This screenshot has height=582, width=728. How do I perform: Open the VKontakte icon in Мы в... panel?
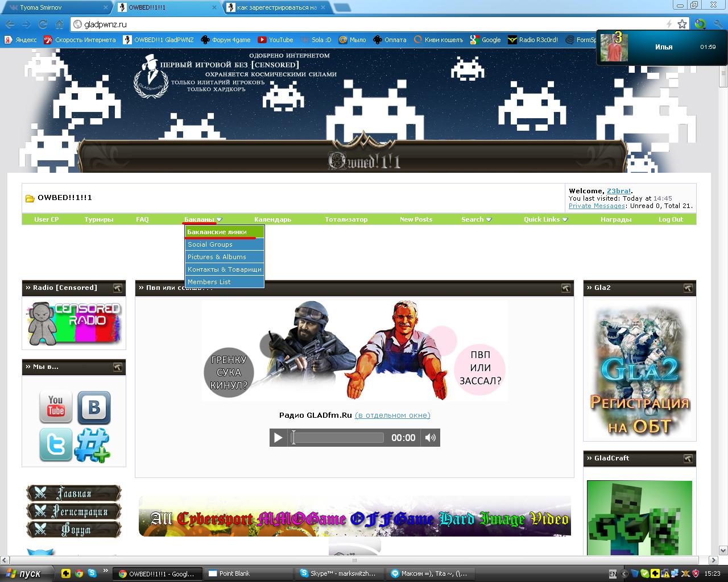pos(94,407)
